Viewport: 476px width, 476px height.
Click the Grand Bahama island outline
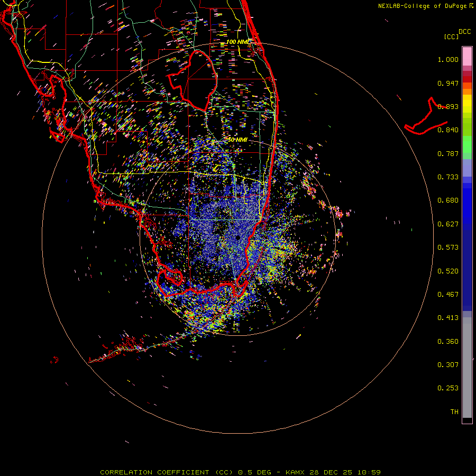tap(426, 116)
